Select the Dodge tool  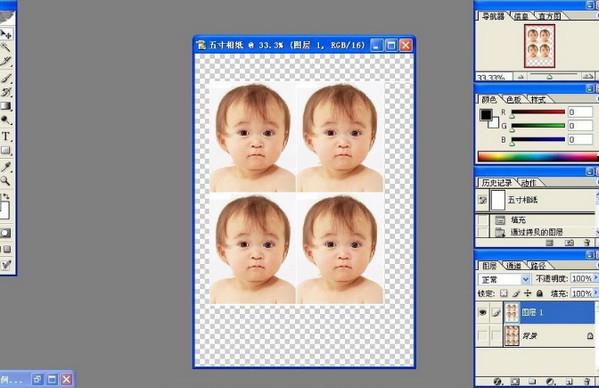pyautogui.click(x=5, y=121)
